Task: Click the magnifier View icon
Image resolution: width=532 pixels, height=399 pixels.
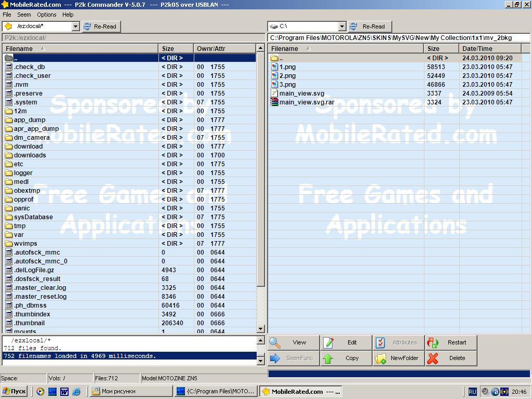Action: [275, 343]
